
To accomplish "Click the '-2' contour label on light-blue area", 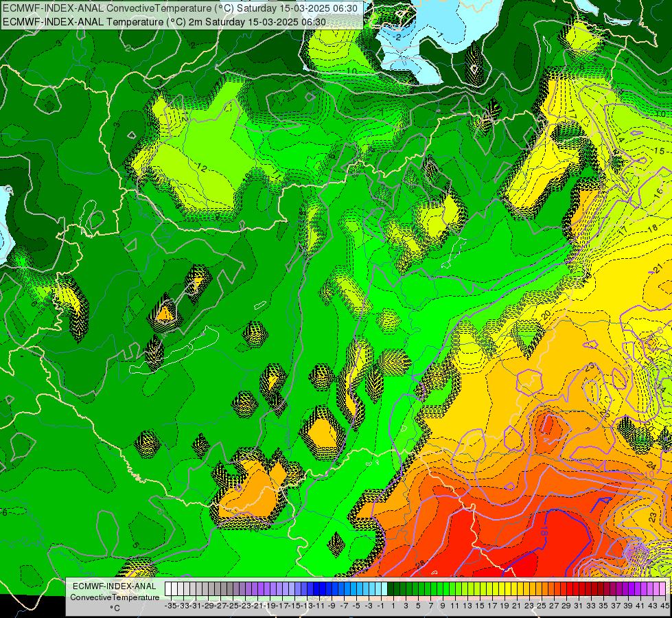I will [x=397, y=37].
